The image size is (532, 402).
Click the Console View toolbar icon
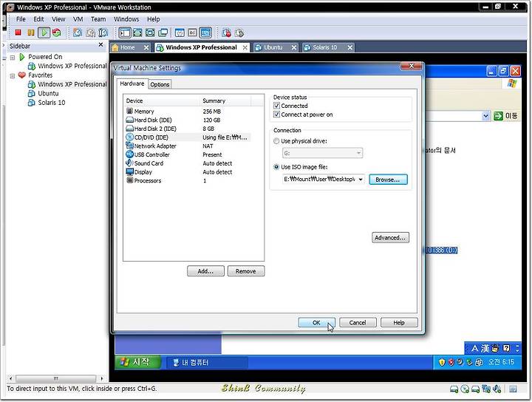pos(205,33)
